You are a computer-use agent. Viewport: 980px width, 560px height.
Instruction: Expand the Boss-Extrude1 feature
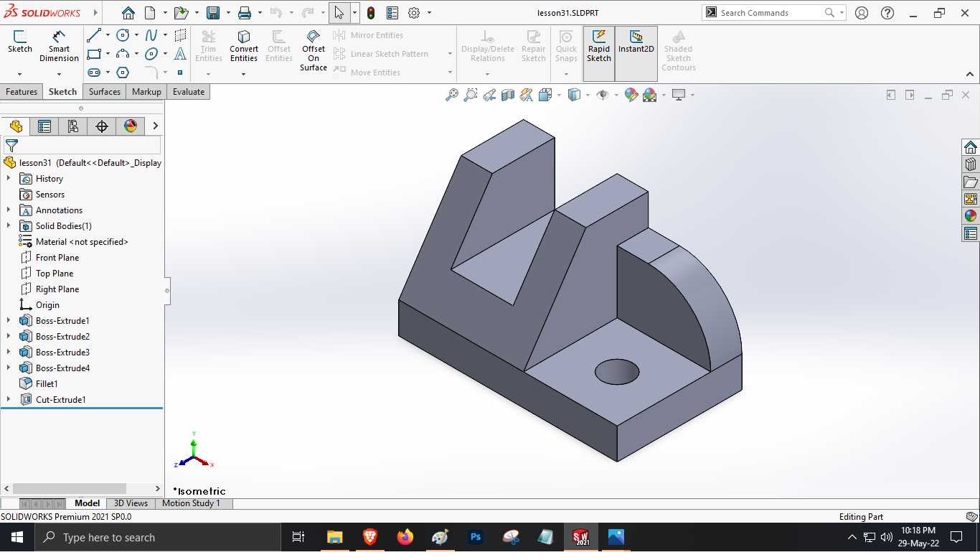click(x=9, y=321)
